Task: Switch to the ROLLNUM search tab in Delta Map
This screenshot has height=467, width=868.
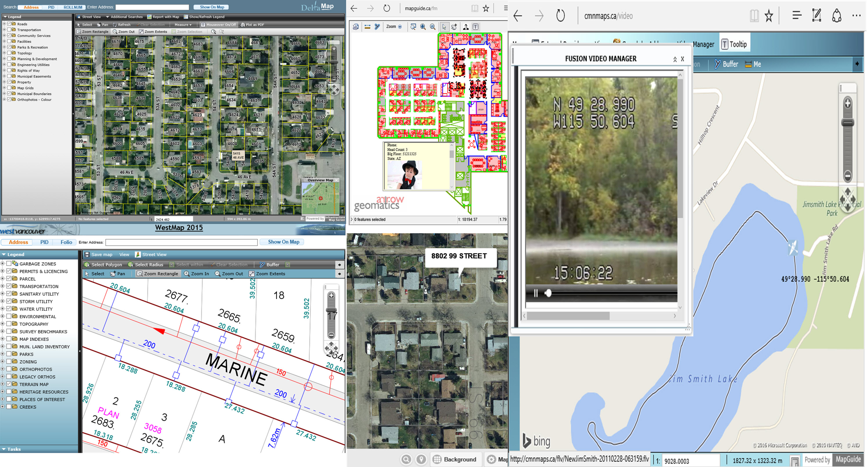Action: point(73,7)
